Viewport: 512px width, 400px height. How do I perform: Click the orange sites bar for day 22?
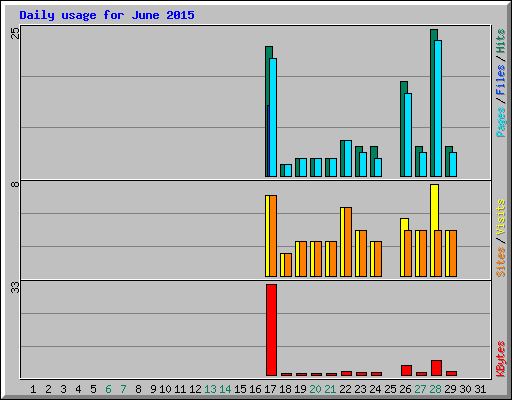pos(348,242)
